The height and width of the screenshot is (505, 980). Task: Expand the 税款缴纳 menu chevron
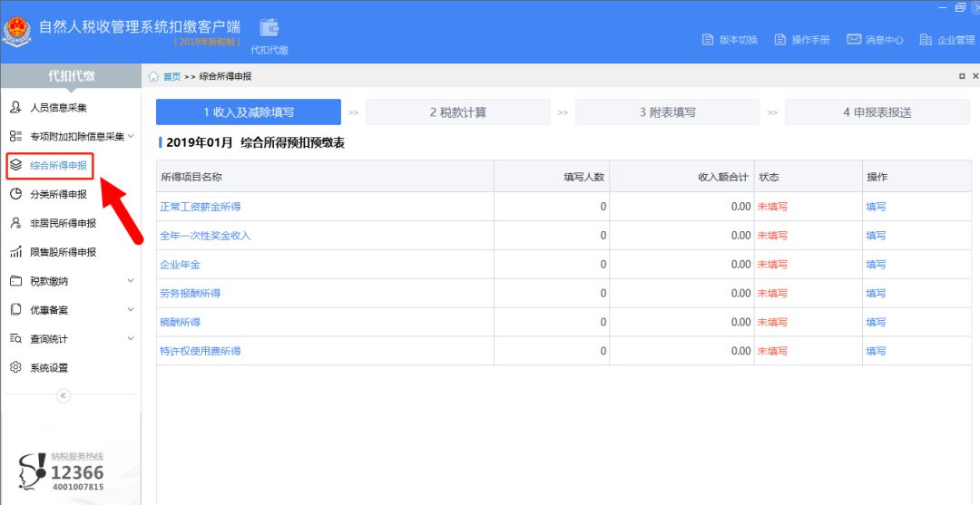tap(131, 281)
